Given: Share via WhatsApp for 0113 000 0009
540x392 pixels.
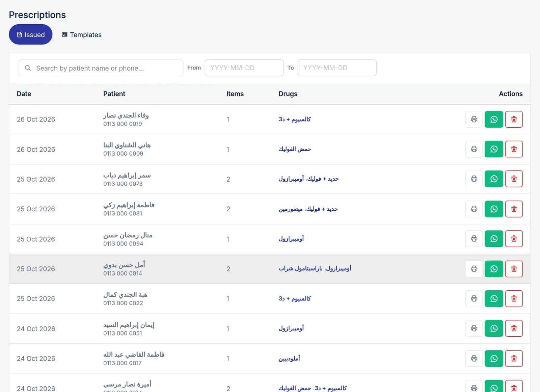Looking at the screenshot, I should pos(494,149).
